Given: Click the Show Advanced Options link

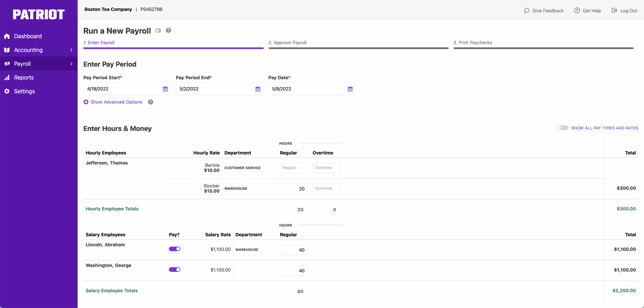Looking at the screenshot, I should (x=116, y=102).
